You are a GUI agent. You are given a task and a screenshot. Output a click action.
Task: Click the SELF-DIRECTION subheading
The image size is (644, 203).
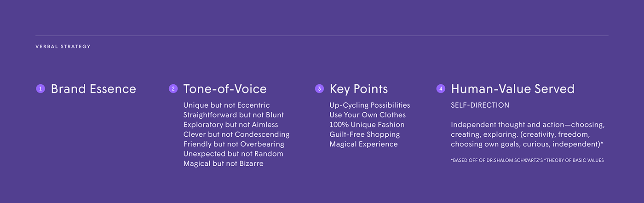coord(480,105)
